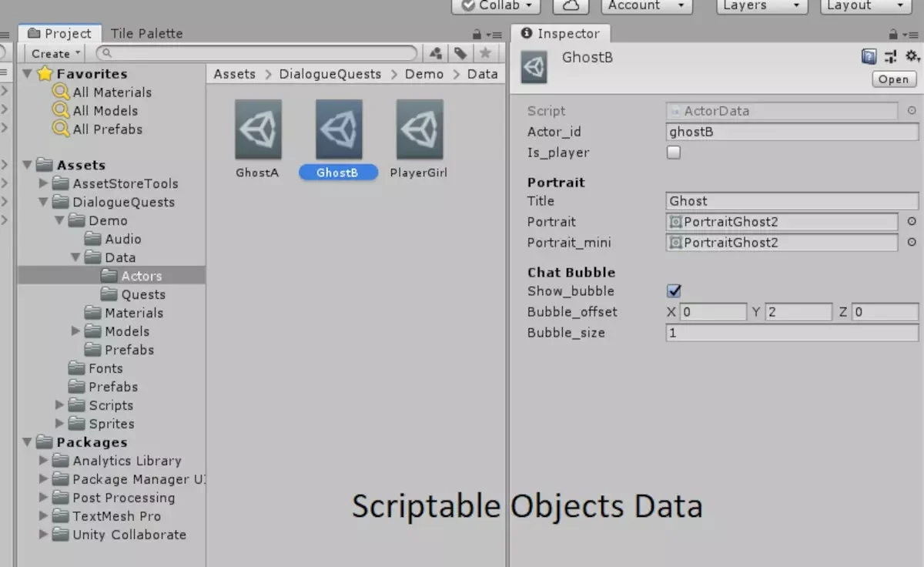Click the Portrait_mini object picker circle

click(x=912, y=243)
